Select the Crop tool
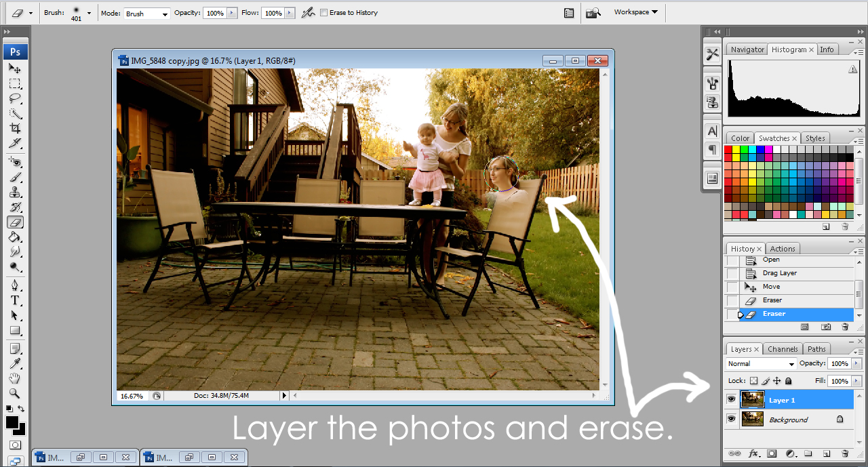The image size is (868, 467). click(15, 129)
